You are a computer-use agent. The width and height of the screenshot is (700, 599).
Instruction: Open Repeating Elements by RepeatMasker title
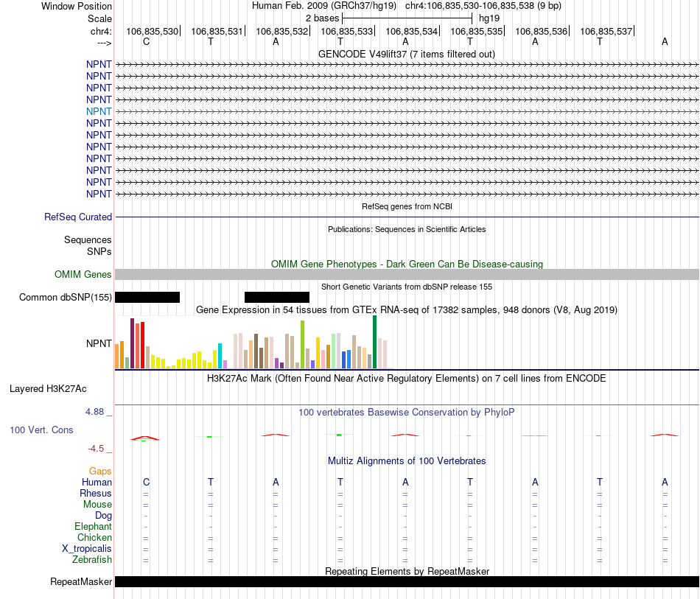coord(407,571)
